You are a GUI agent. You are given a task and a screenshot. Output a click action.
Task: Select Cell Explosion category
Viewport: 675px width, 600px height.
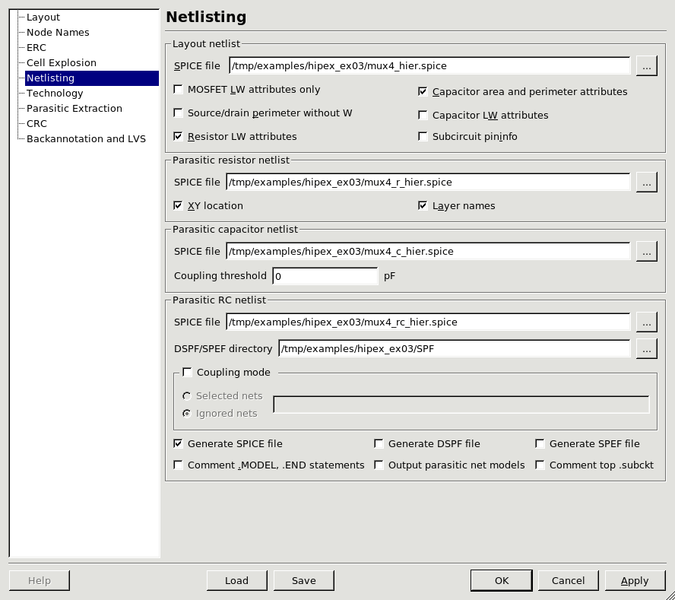point(61,63)
